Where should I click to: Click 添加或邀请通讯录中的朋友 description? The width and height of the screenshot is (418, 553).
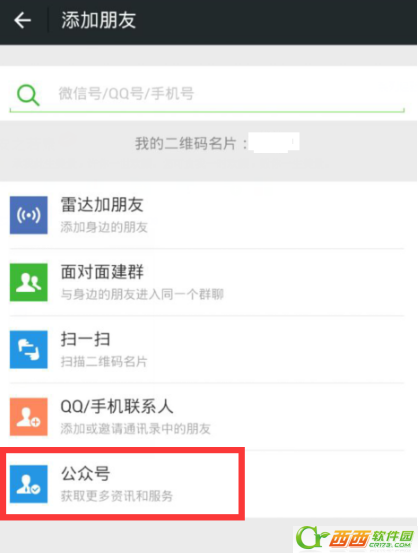pyautogui.click(x=135, y=429)
